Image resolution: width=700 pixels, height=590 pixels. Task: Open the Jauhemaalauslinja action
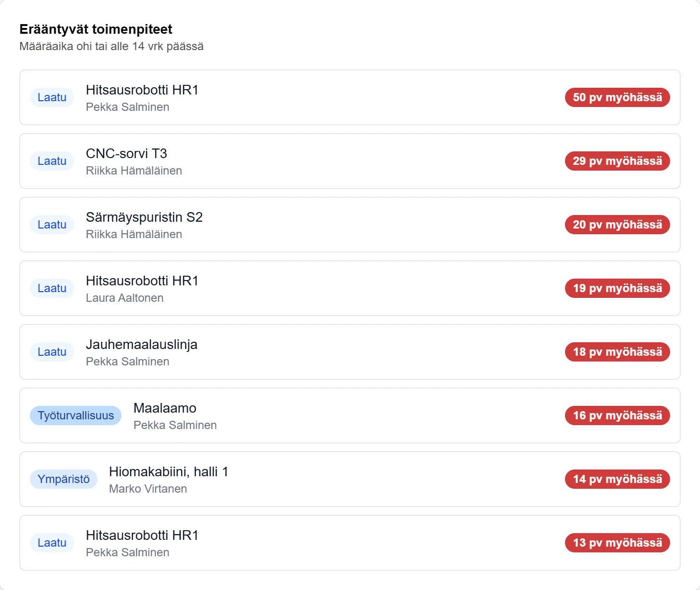[x=350, y=352]
